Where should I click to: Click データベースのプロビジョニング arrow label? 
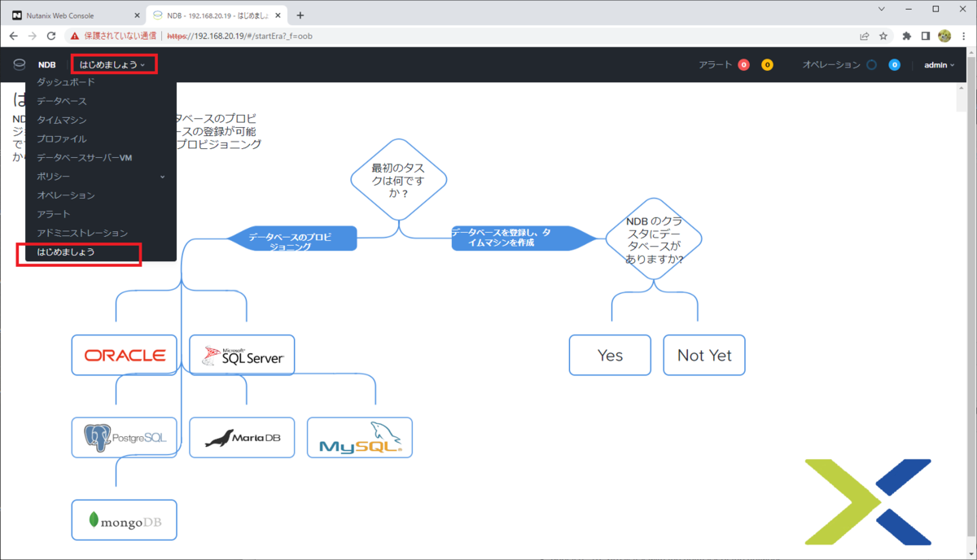[291, 238]
